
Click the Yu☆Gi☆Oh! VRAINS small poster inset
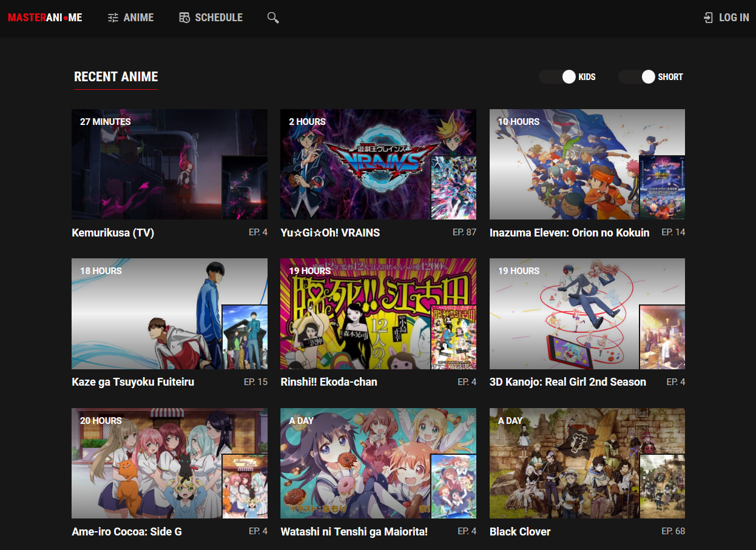click(453, 187)
